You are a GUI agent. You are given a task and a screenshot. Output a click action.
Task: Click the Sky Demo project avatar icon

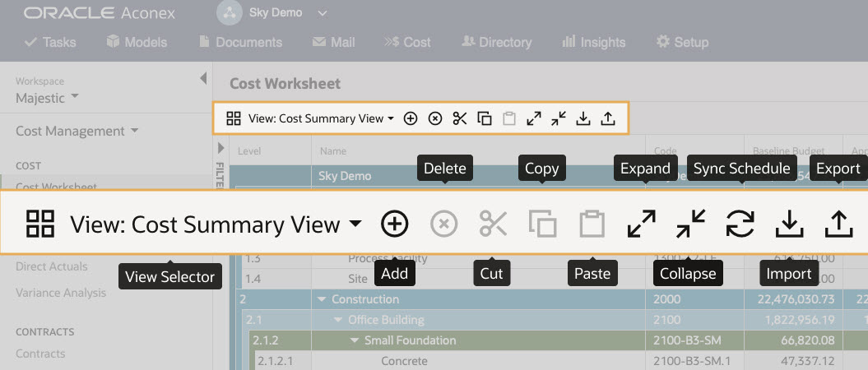click(230, 12)
